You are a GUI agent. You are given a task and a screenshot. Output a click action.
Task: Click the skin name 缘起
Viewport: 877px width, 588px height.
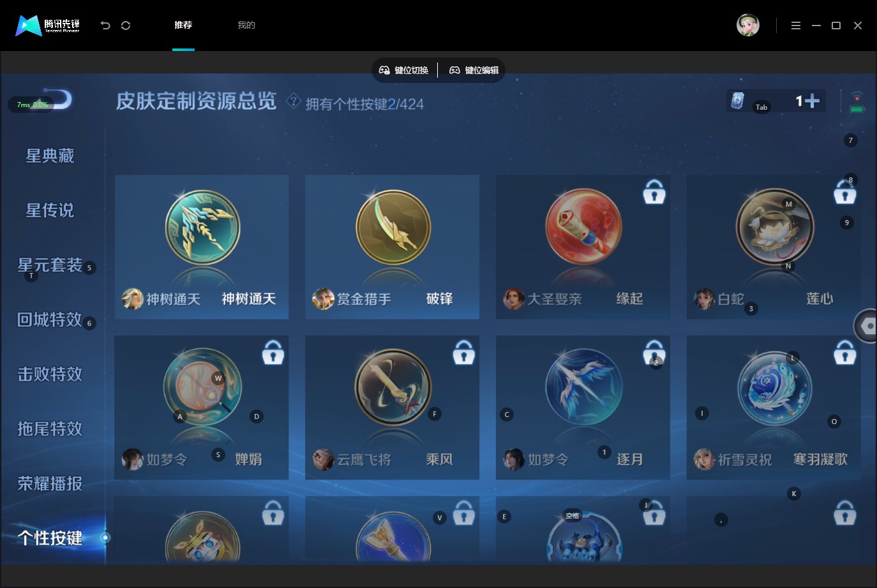tap(629, 299)
